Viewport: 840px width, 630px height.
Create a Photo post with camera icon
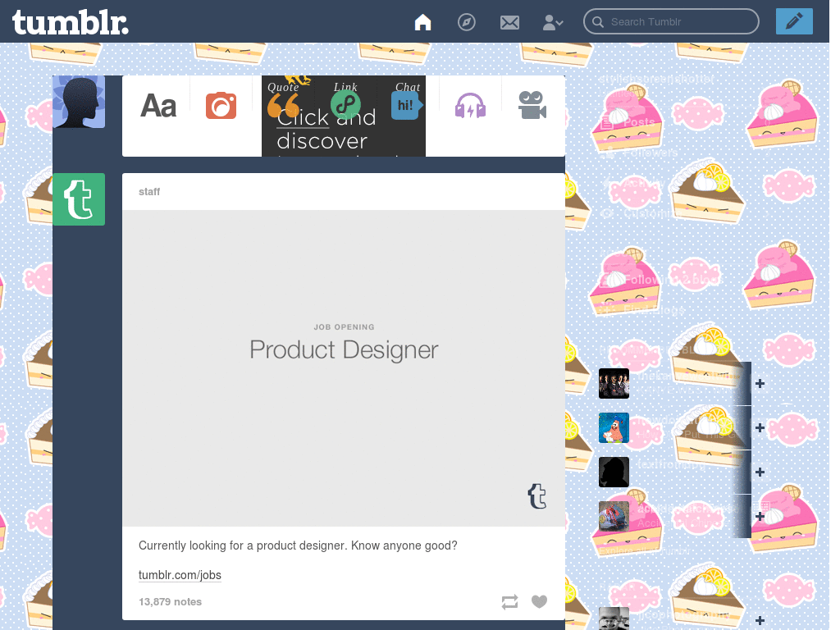click(x=221, y=106)
